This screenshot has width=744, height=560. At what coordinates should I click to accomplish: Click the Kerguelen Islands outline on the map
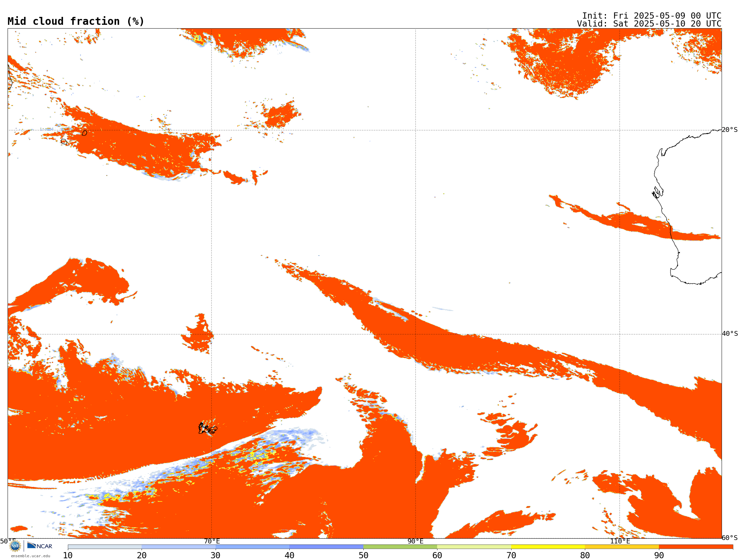208,428
